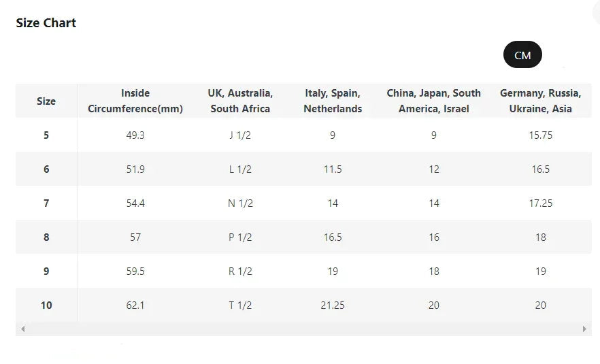Viewport: 600px width, 364px height.
Task: Toggle the CM unit button
Action: (522, 55)
